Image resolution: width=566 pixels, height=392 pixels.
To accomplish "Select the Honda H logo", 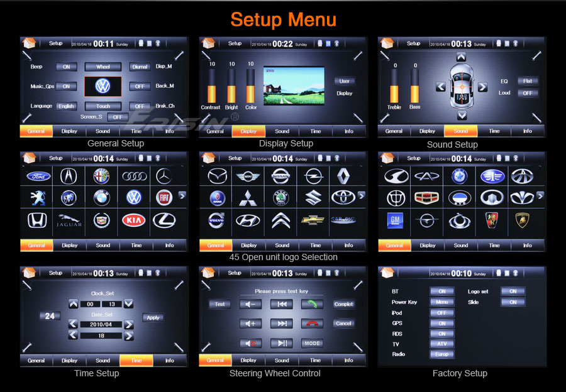I will click(37, 220).
